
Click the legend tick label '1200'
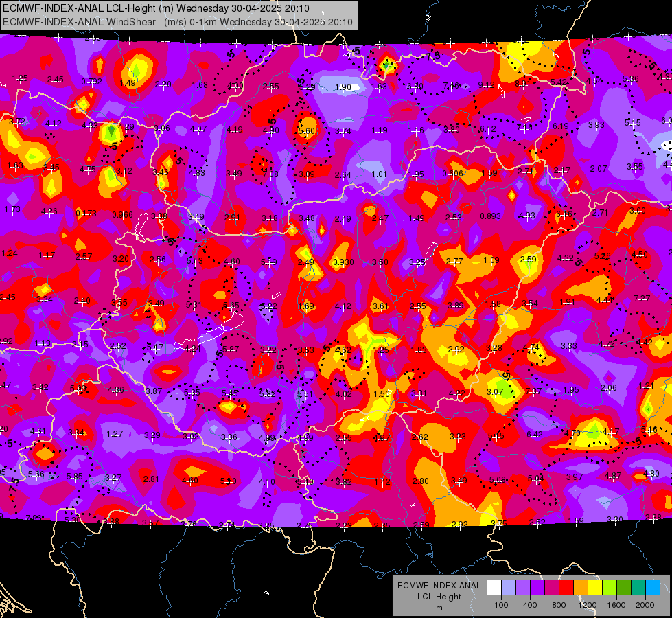tap(588, 605)
